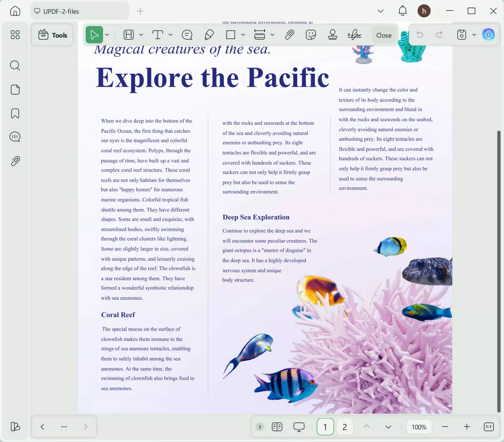Click the Close button in toolbar
The image size is (504, 442).
pos(384,35)
